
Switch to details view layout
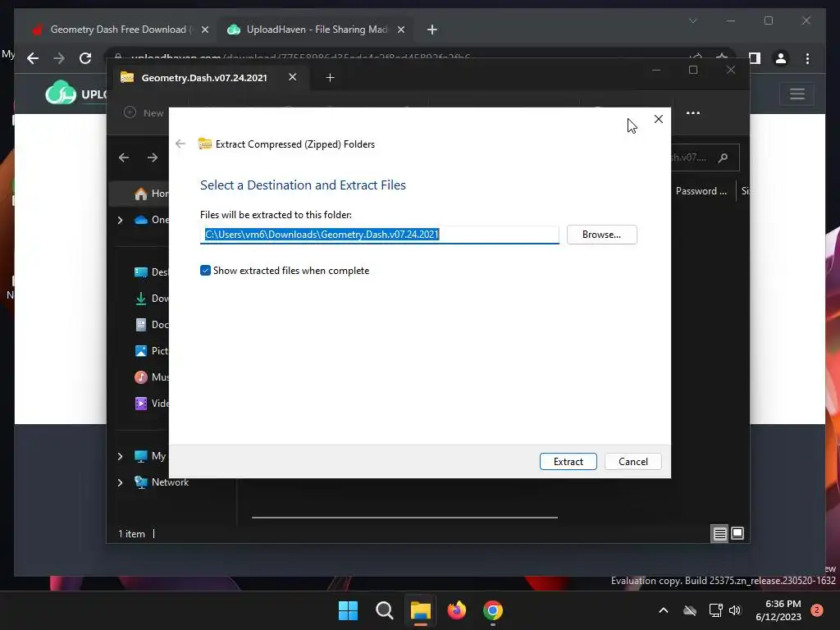[719, 533]
